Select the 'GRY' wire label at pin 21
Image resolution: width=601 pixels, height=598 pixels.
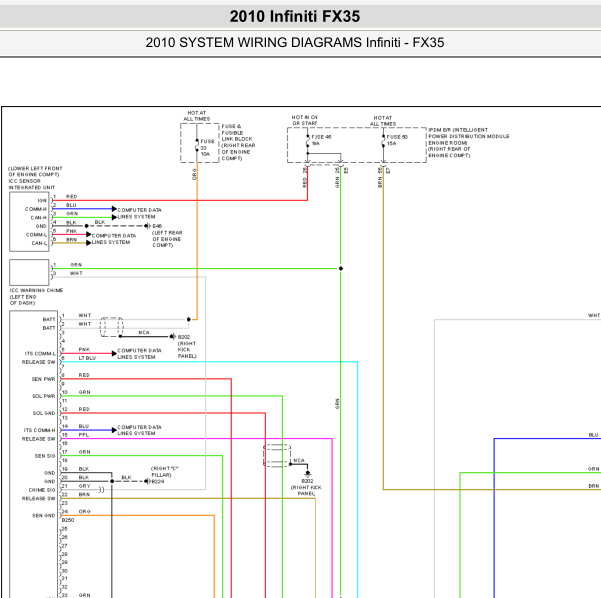click(x=84, y=486)
